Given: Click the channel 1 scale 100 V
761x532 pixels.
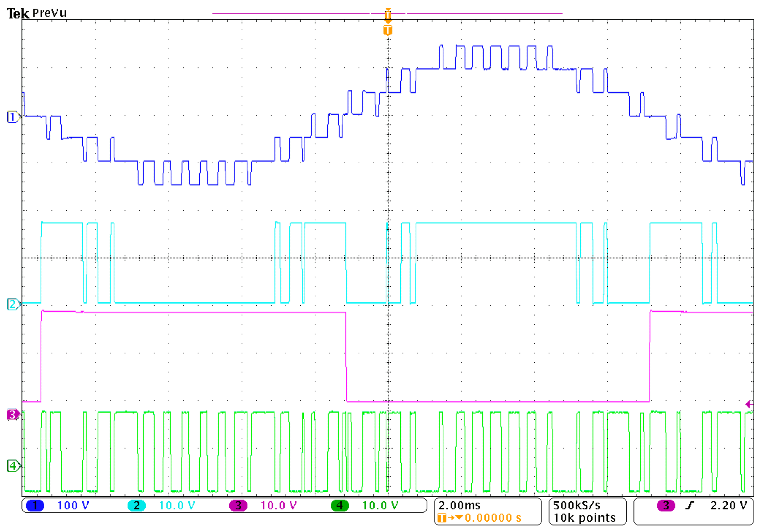Looking at the screenshot, I should [x=73, y=505].
